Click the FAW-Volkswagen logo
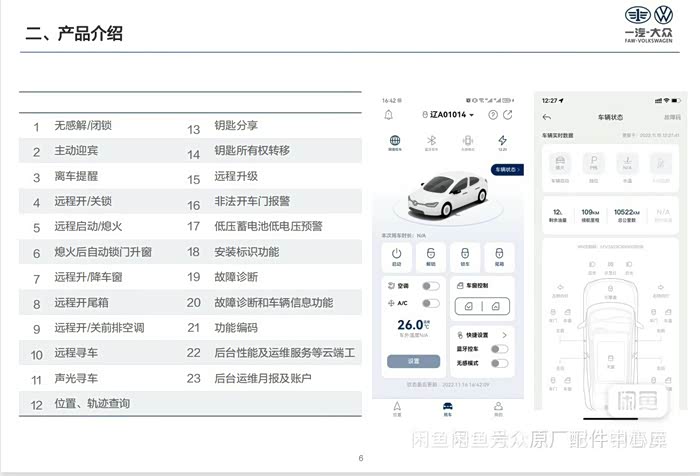 click(x=649, y=25)
